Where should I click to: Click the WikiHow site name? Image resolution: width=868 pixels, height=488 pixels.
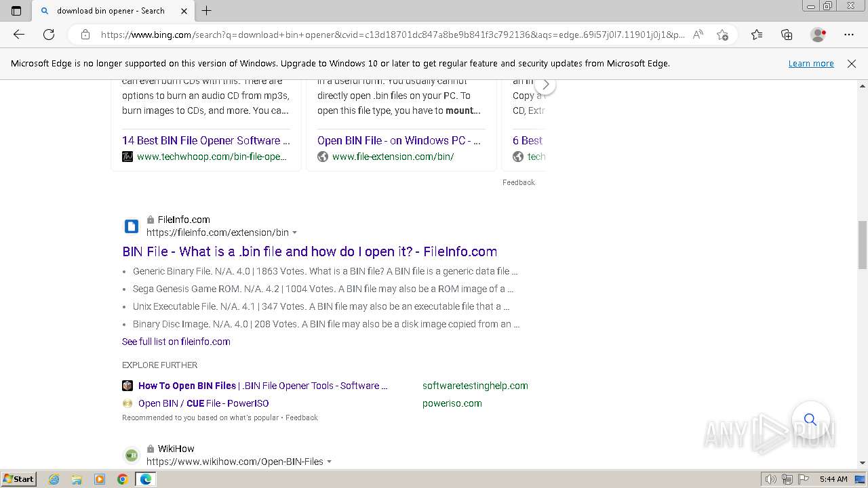[176, 449]
